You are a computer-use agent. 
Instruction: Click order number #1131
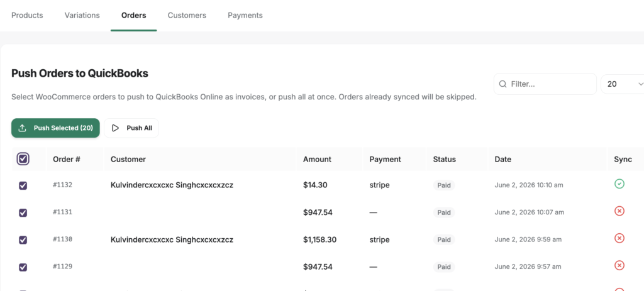click(62, 212)
